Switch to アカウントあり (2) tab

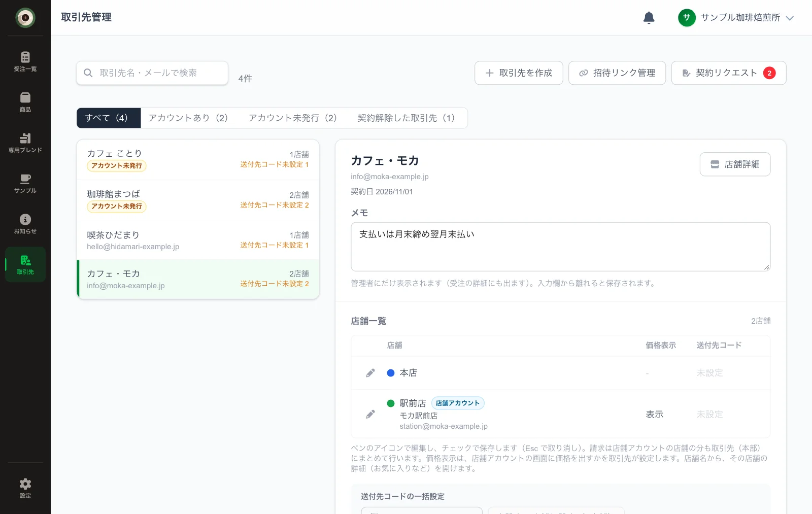(x=190, y=118)
